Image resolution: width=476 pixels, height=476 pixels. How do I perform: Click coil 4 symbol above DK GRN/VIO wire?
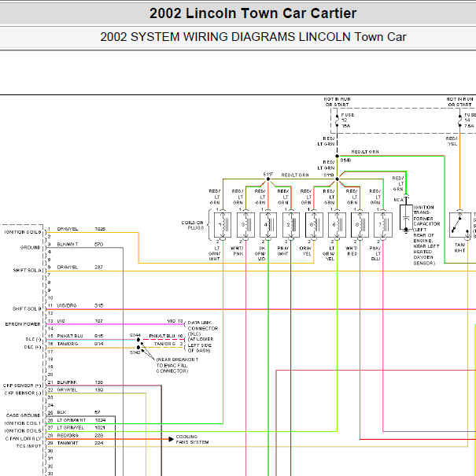click(268, 225)
